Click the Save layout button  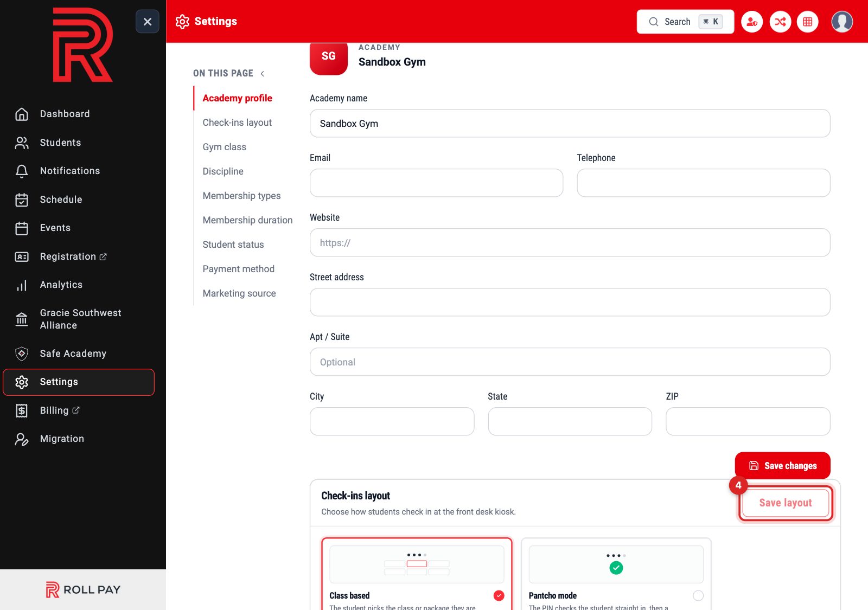(x=786, y=503)
